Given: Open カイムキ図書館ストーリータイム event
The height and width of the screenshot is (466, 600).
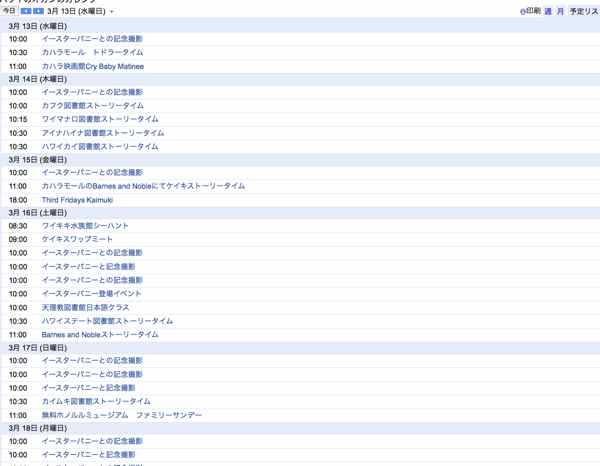Looking at the screenshot, I should pos(96,401).
